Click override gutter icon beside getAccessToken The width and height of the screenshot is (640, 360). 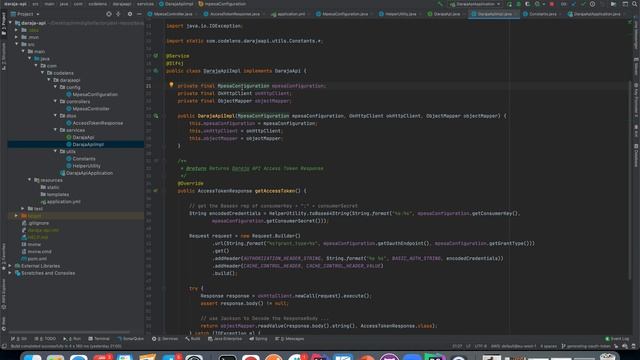[x=156, y=191]
